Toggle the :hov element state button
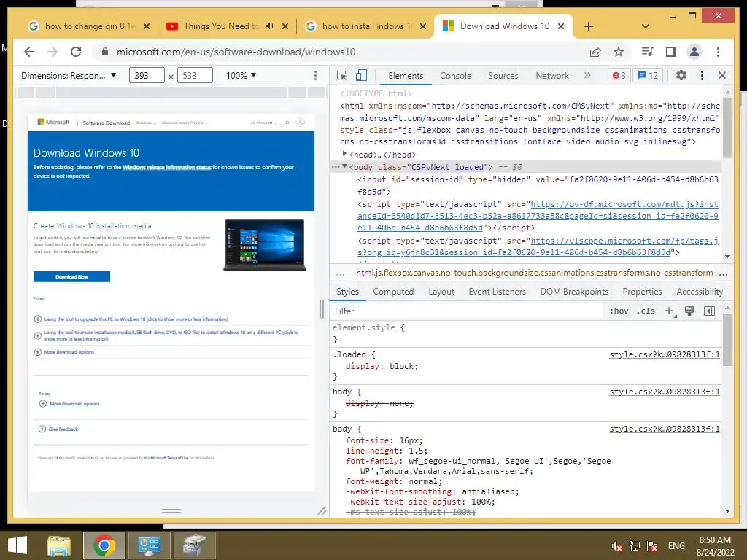747x560 pixels. coord(619,311)
